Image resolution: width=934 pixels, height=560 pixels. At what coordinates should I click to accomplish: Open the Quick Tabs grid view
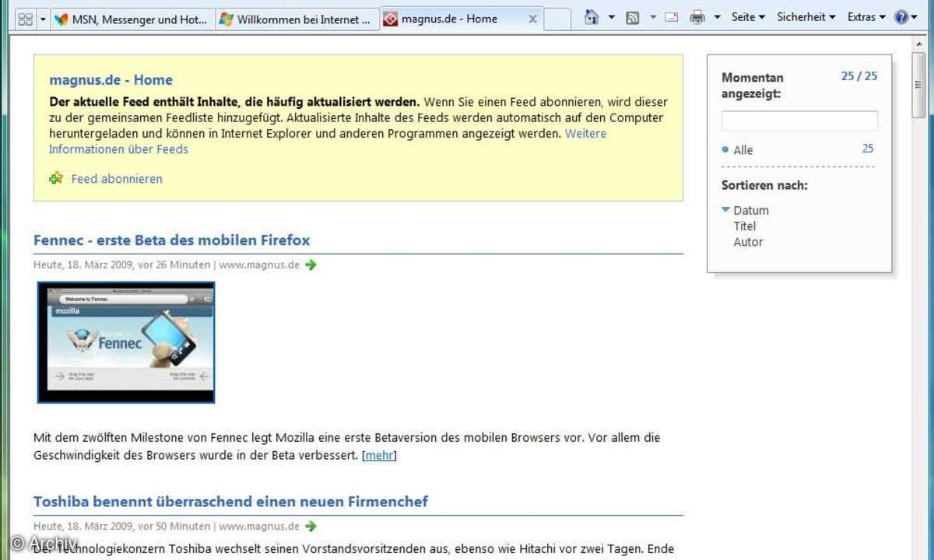(25, 19)
